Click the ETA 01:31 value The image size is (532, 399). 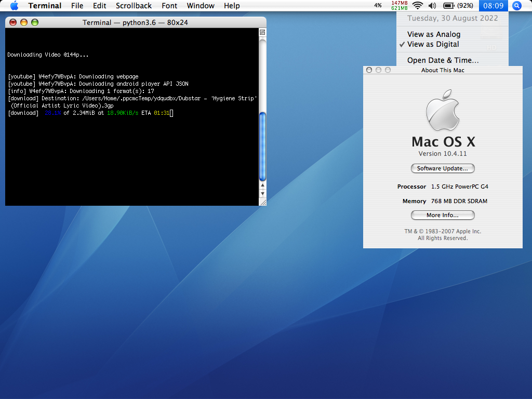[162, 113]
